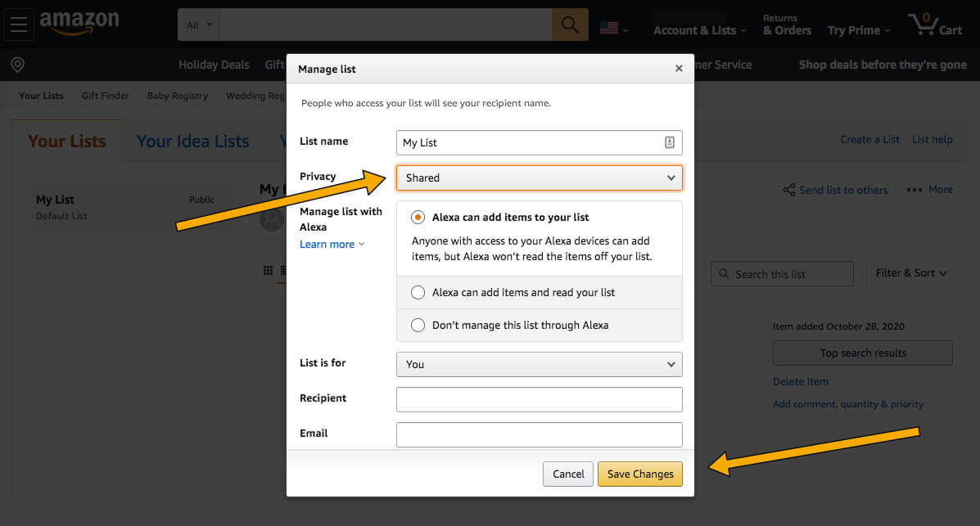Click the US flag language selector

click(609, 28)
